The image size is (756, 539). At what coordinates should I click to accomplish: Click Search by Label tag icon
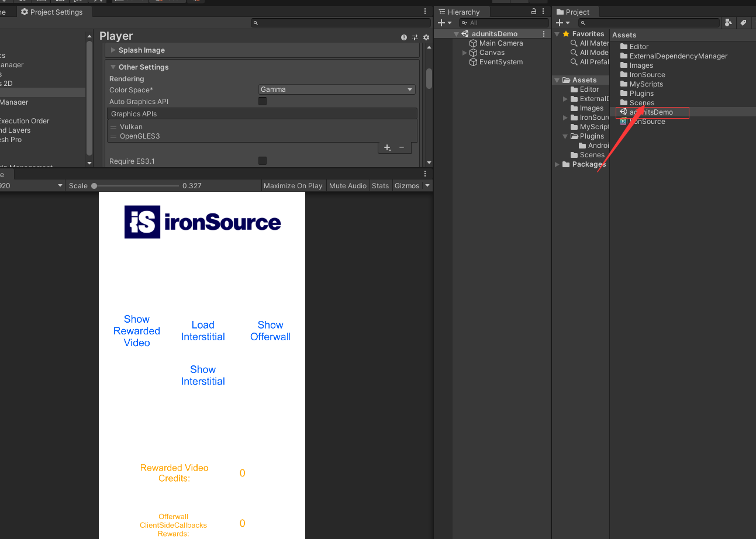tap(743, 23)
